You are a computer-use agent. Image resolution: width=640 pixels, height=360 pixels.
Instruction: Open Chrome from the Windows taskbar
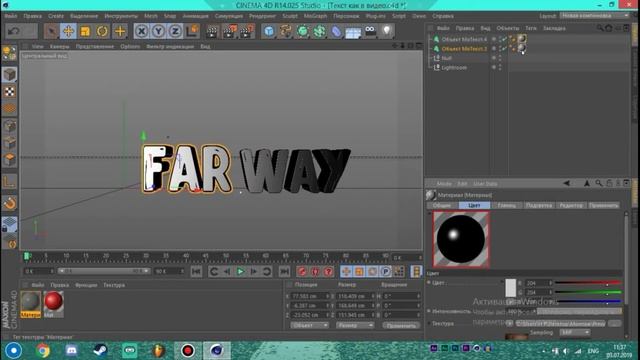tap(43, 350)
